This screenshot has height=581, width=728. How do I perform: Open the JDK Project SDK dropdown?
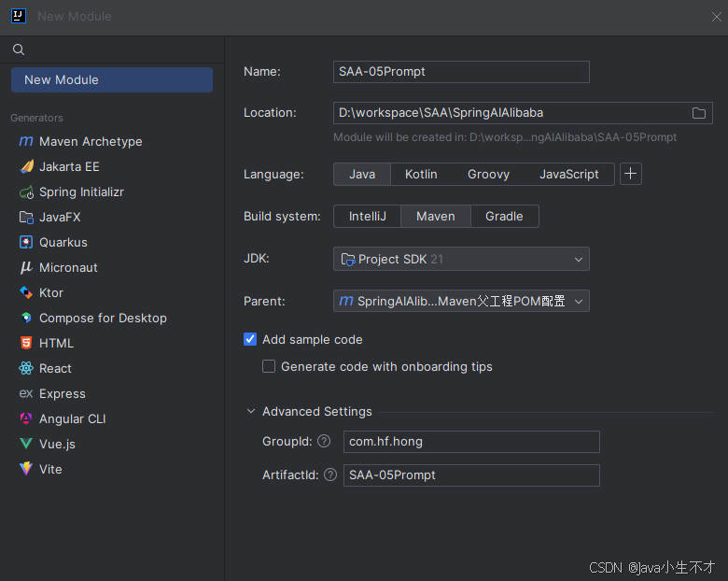click(461, 259)
